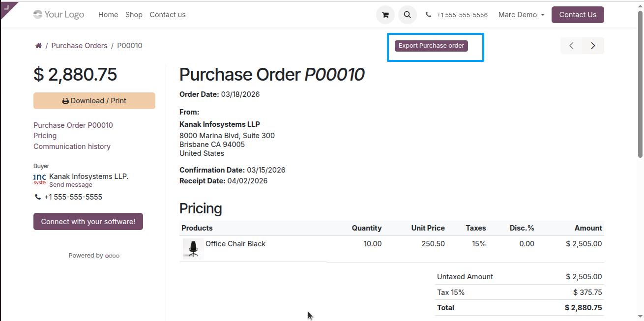Click the Tax 15% amount $ 375.75
The image size is (644, 321).
pyautogui.click(x=587, y=292)
